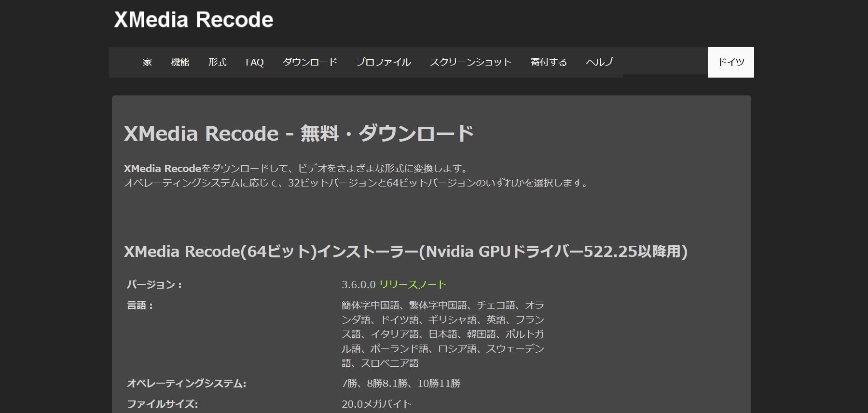
Task: Open the 家 (Home) menu item
Action: [147, 62]
